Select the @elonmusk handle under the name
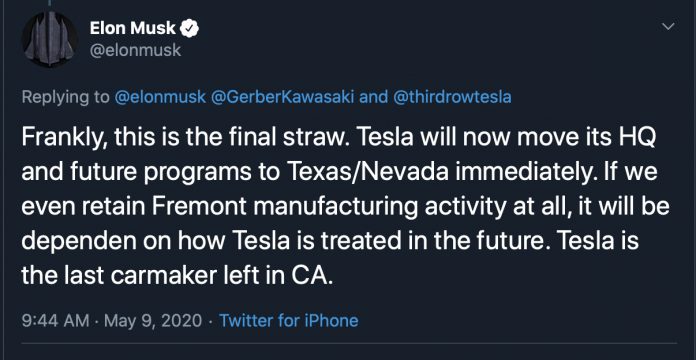Viewport: 696px width, 360px height. pyautogui.click(x=135, y=50)
